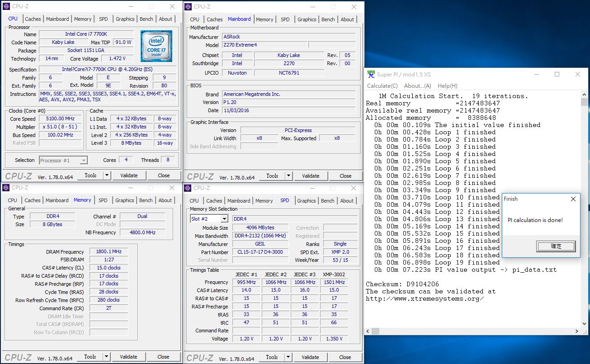Screen dimensions: 590x364
Task: Click the CPU-Z app icon in the SPD window title bar
Action: pos(188,188)
